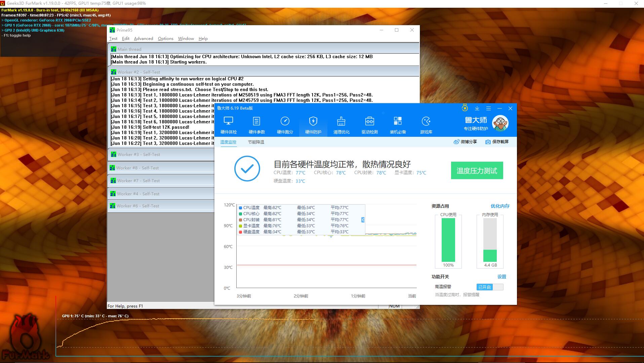Switch to the 温度监控 tab

point(228,142)
